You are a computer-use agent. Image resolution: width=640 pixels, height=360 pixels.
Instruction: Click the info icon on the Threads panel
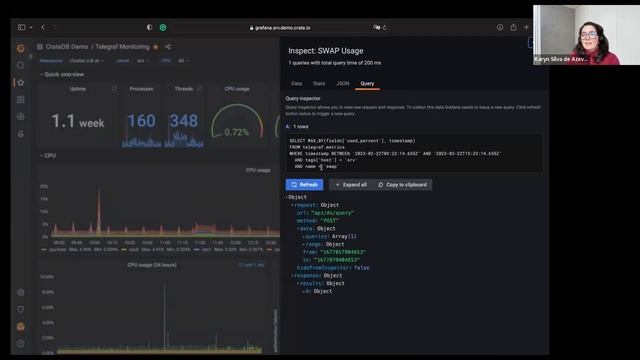click(199, 89)
